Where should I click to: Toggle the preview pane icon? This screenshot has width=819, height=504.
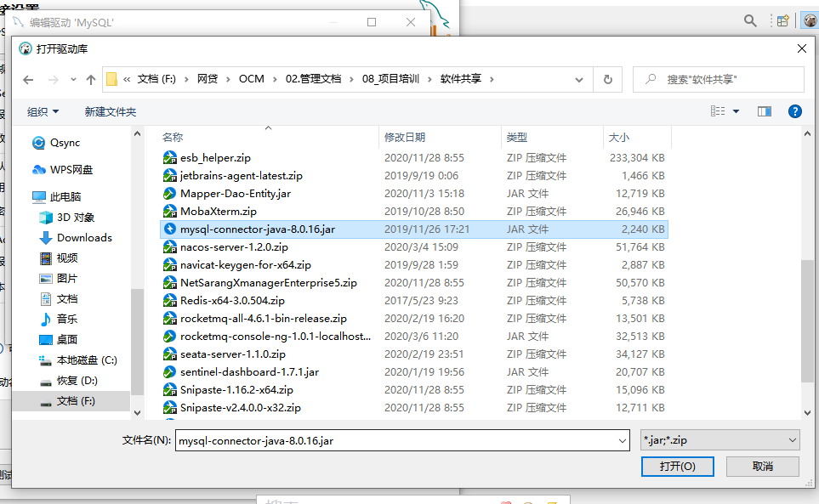(x=764, y=111)
